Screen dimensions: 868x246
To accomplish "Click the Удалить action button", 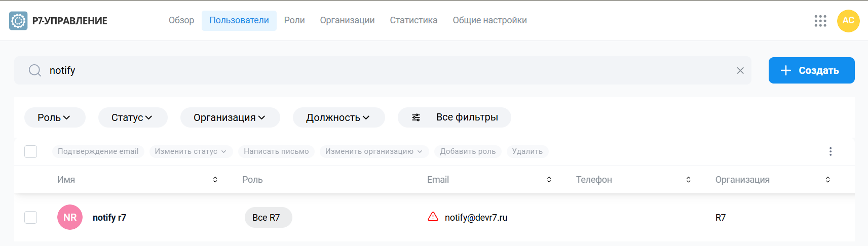I will click(527, 151).
